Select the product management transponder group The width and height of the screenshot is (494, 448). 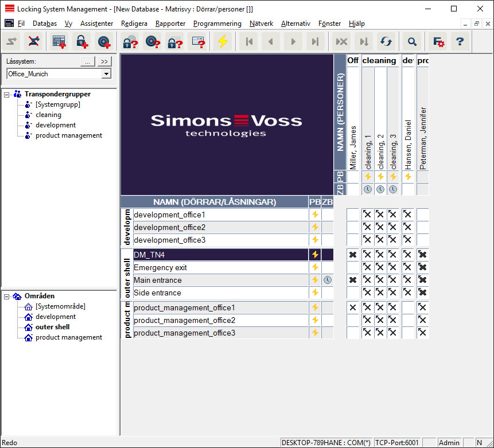(69, 135)
